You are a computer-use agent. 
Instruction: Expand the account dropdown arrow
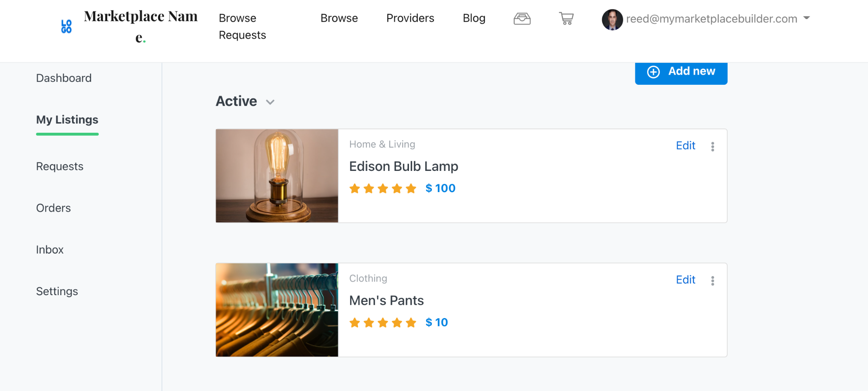click(x=807, y=18)
